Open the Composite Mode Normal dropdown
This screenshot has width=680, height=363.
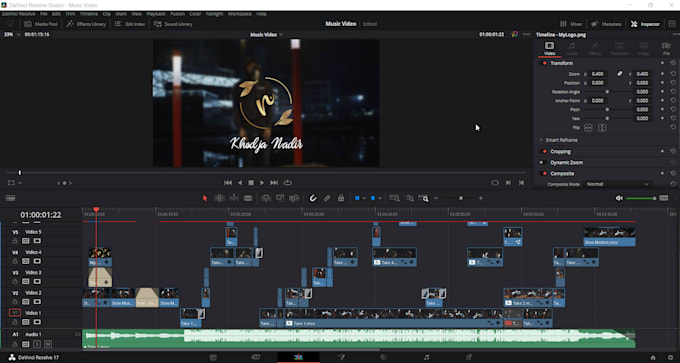(618, 184)
